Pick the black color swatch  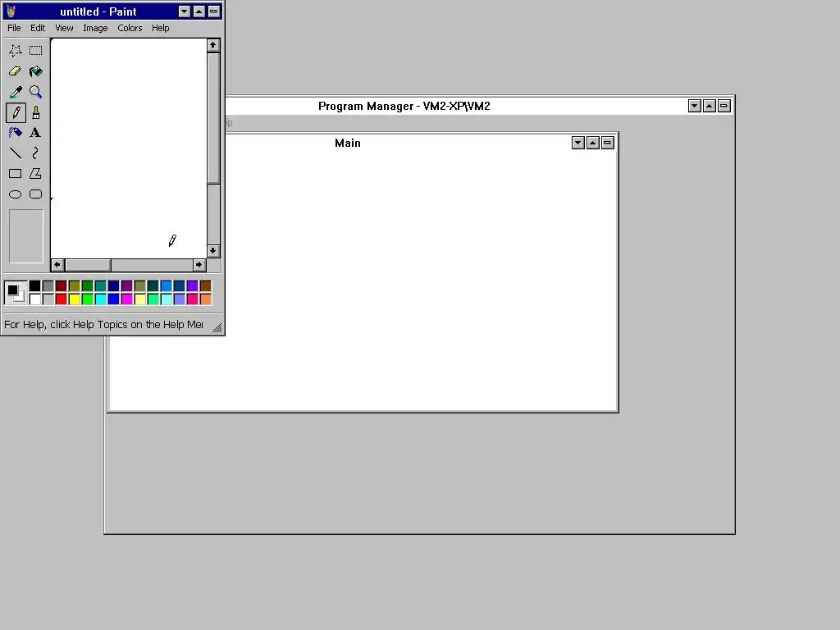tap(34, 286)
